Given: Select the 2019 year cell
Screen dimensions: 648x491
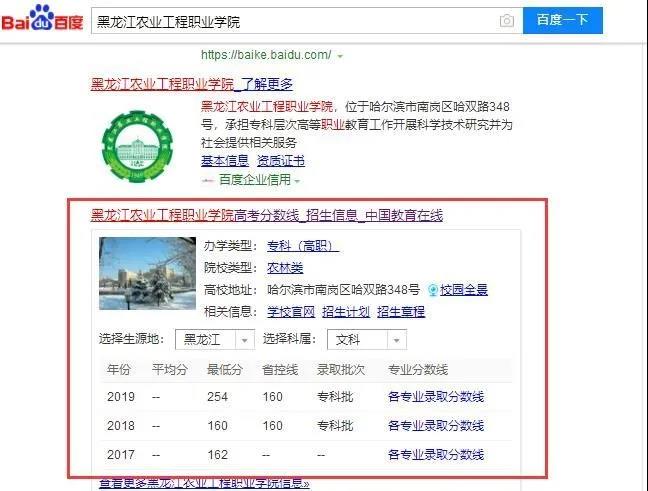Looking at the screenshot, I should tap(121, 397).
